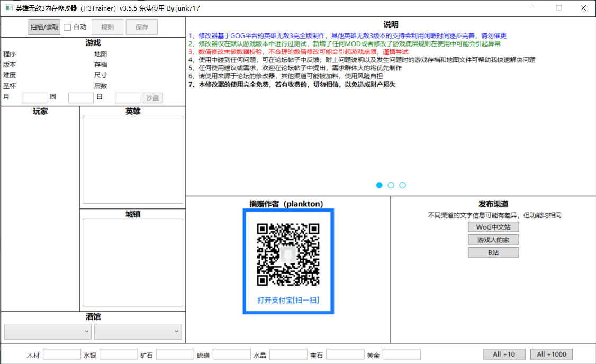Close the H3Trainer window
The height and width of the screenshot is (364, 596).
point(583,8)
